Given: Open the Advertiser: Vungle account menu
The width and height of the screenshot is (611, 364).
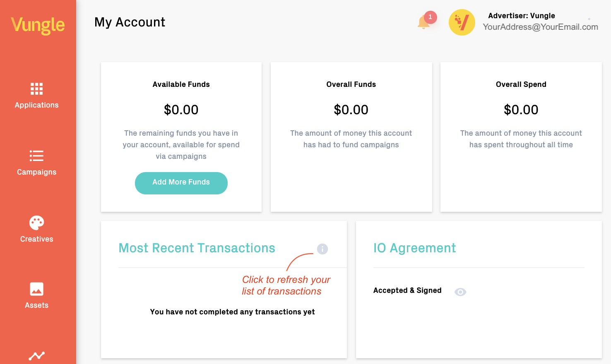Looking at the screenshot, I should (x=522, y=16).
